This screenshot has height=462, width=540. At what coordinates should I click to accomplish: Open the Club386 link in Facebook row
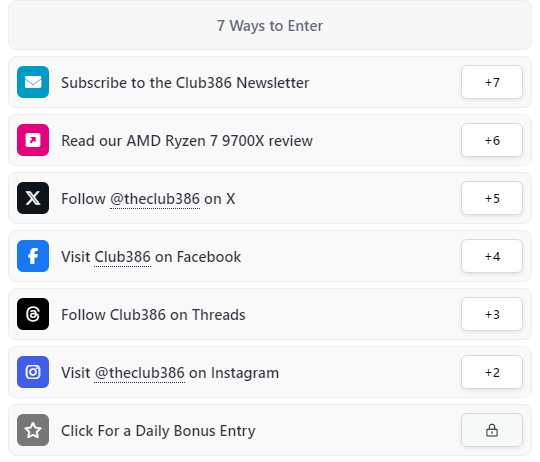[123, 257]
